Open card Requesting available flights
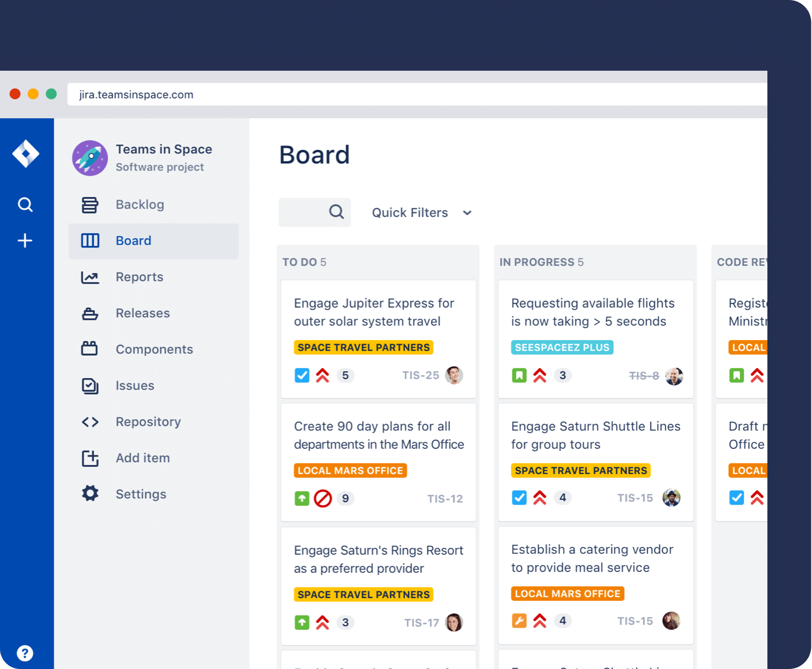Viewport: 812px width, 669px height. (x=596, y=339)
